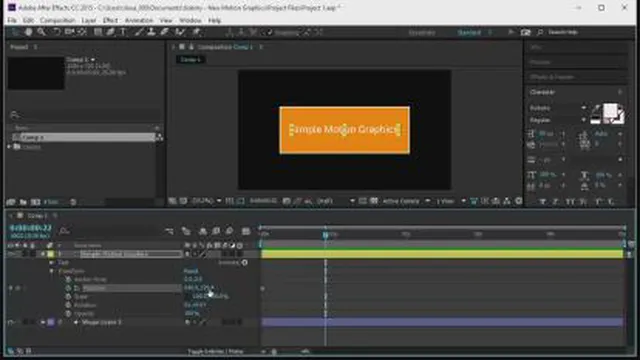
Task: Click the yellow label color of text layer
Action: tap(51, 254)
